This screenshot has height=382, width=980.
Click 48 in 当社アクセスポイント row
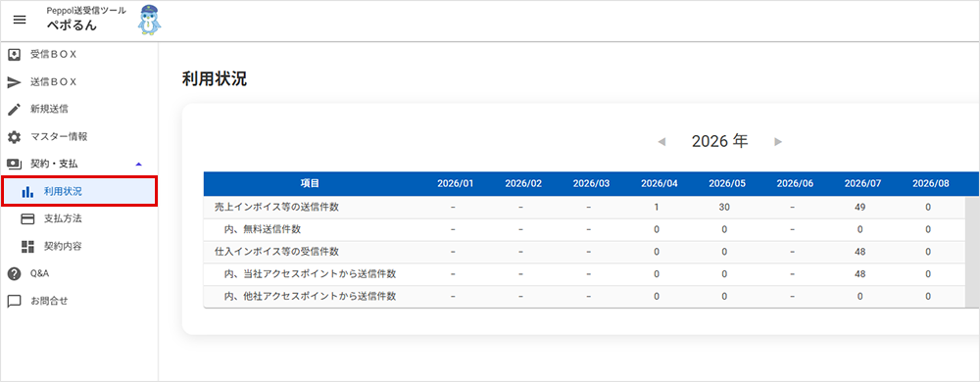pyautogui.click(x=860, y=273)
